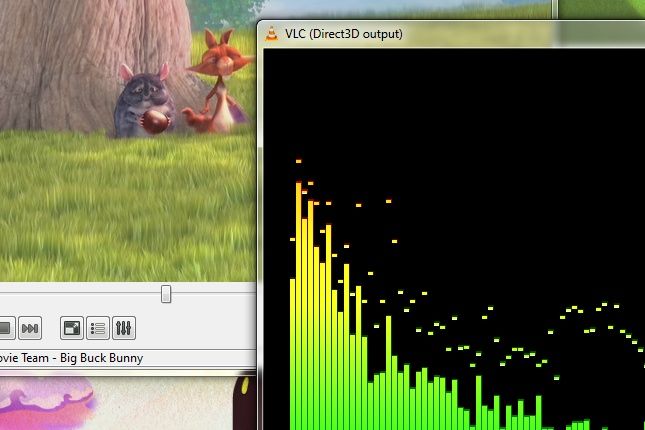
Task: Open extended settings equalizer icon
Action: pos(124,328)
